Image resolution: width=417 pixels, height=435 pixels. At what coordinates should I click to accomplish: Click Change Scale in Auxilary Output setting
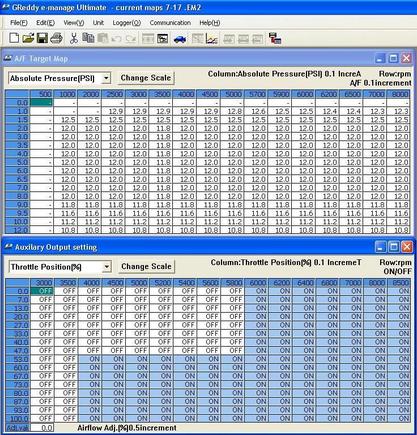coord(146,266)
